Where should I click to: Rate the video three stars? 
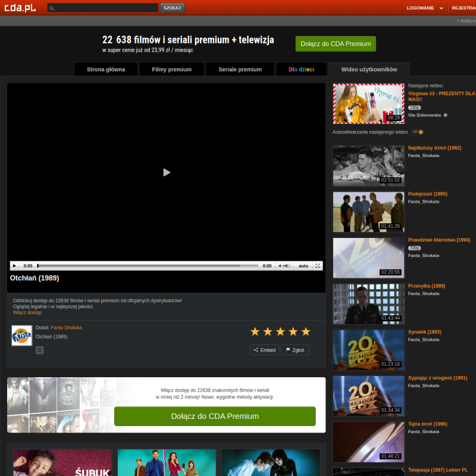(280, 331)
